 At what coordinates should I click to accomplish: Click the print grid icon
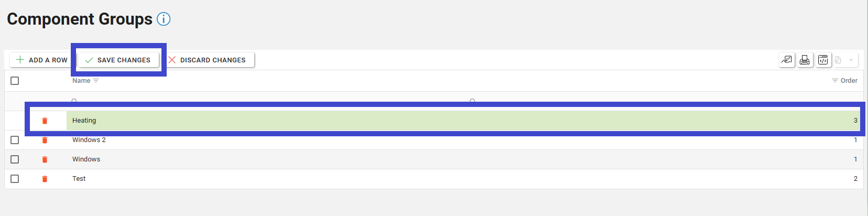(x=805, y=60)
